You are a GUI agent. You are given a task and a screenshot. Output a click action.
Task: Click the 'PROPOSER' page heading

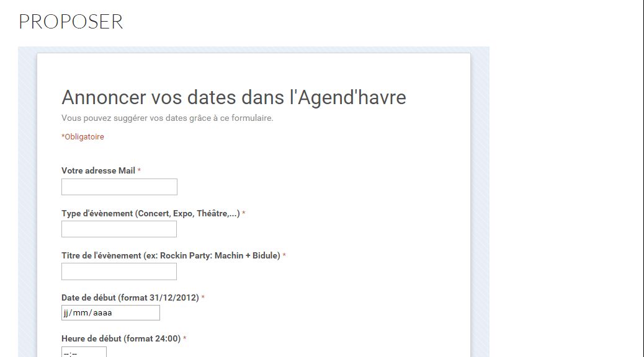click(71, 21)
